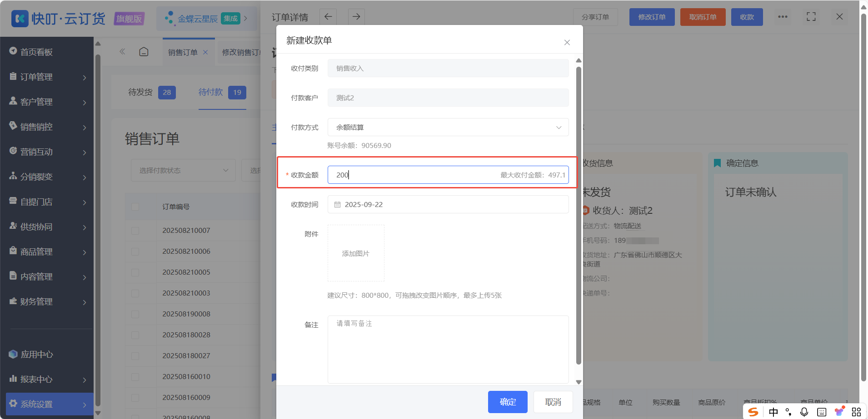Click the 确定 button
Image resolution: width=868 pixels, height=419 pixels.
[508, 402]
